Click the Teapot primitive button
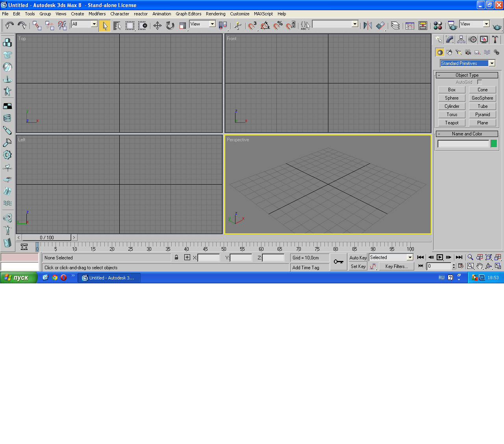The image size is (504, 444). (x=452, y=123)
